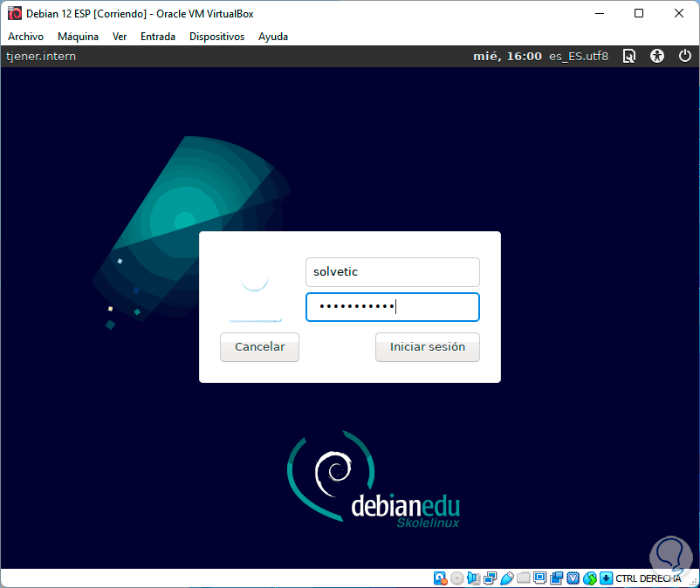Click the tjener.intern hostname label

(41, 56)
